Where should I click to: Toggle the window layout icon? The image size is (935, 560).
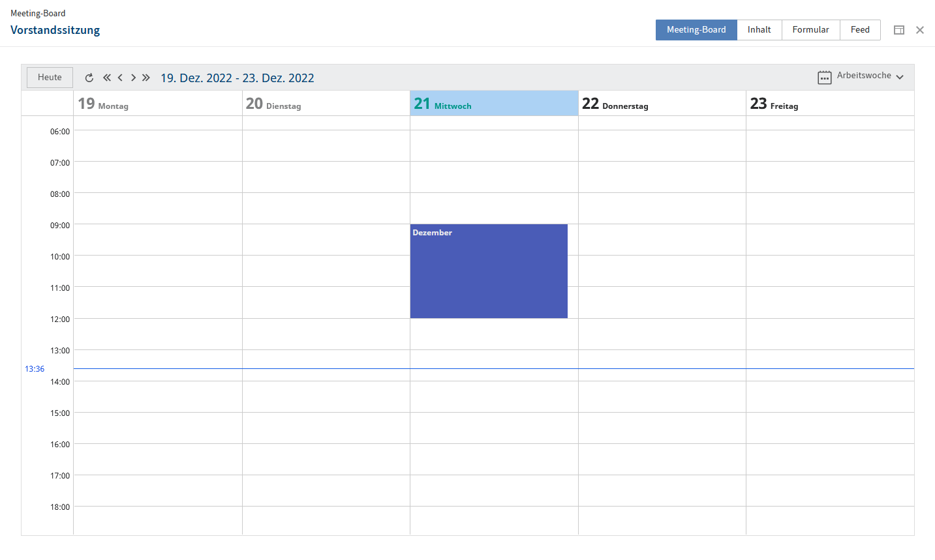click(x=899, y=30)
